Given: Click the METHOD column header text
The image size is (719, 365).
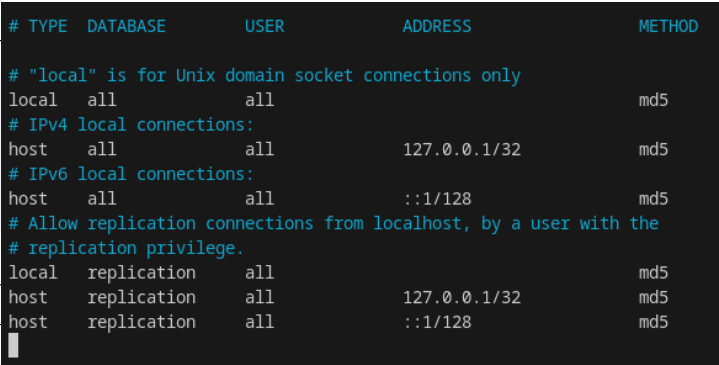Looking at the screenshot, I should (x=669, y=26).
